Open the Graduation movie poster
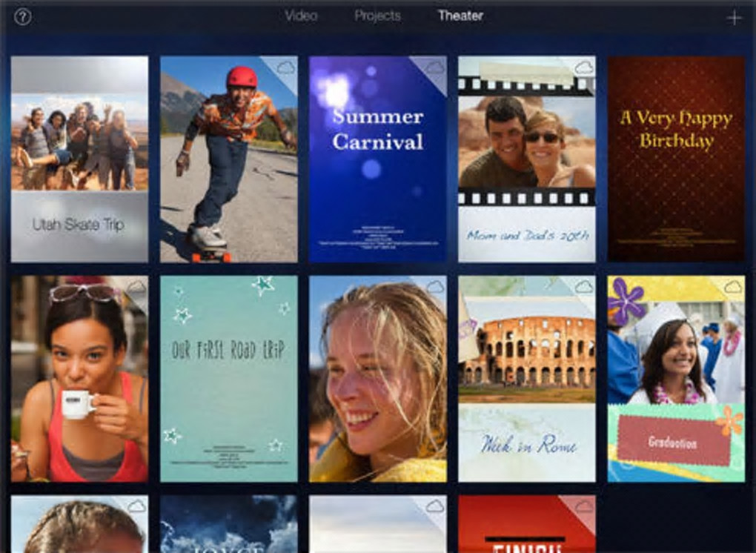This screenshot has width=756, height=553. (677, 379)
